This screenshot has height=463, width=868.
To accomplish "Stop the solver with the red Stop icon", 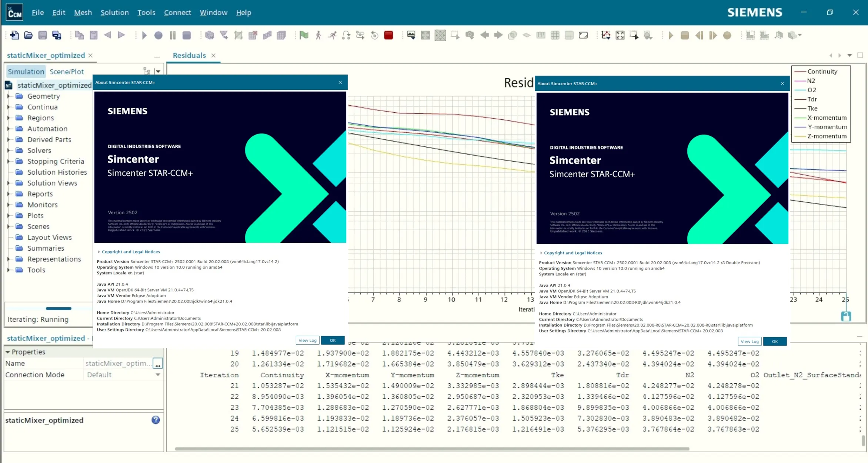I will pos(388,35).
